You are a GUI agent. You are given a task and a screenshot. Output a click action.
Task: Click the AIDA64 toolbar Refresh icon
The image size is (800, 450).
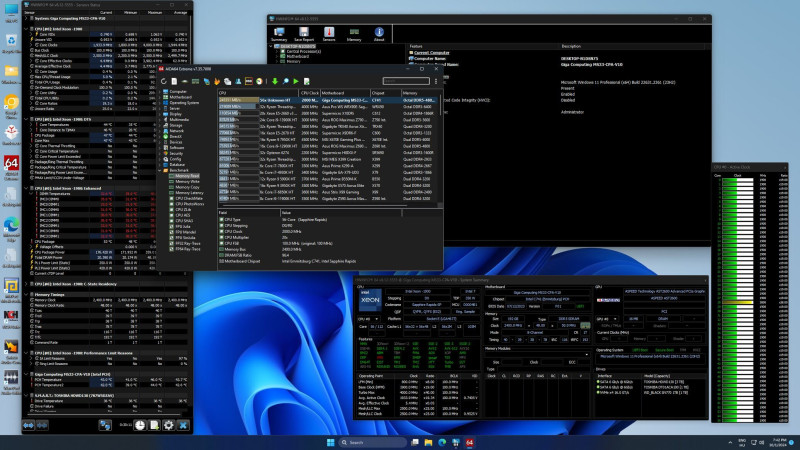pos(163,81)
